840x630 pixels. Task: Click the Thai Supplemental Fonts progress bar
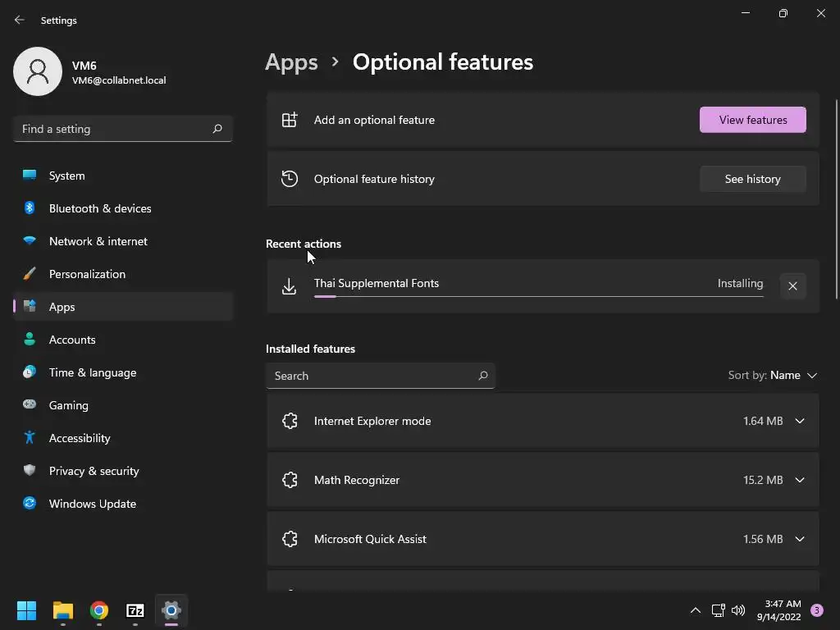click(x=538, y=296)
